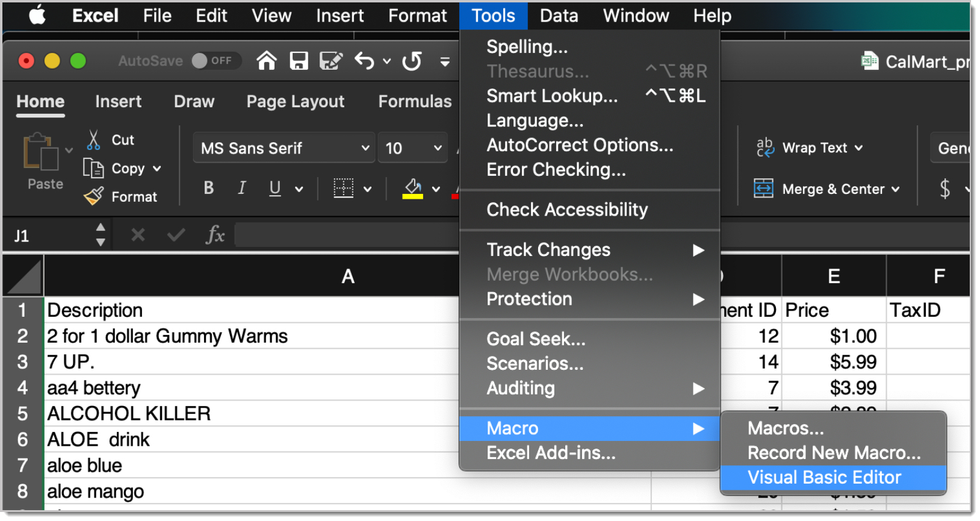This screenshot has width=980, height=521.
Task: Expand the Track Changes submenu
Action: (x=589, y=250)
